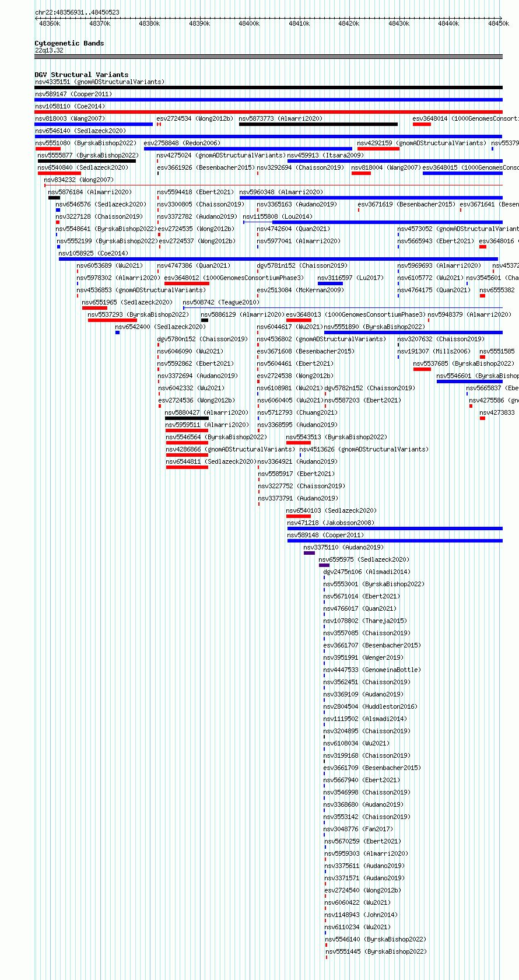This screenshot has width=519, height=980.
Task: Select nsv1155808 (Lou2014) variant label
Action: 278,216
